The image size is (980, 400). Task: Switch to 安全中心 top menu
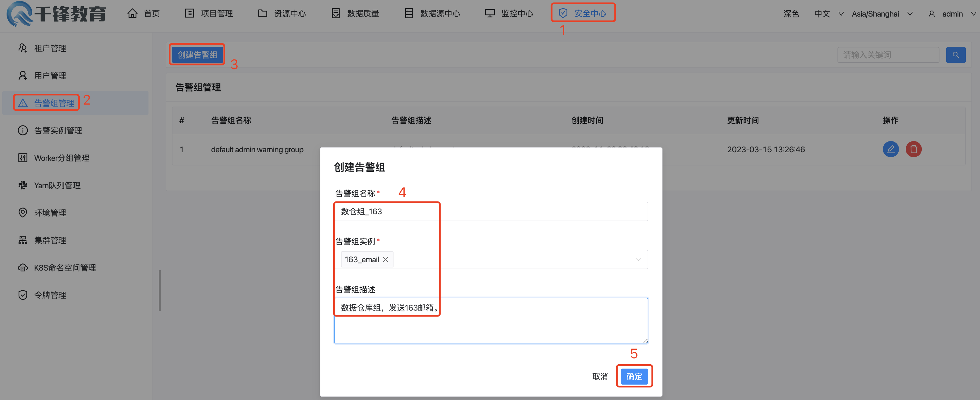[583, 13]
